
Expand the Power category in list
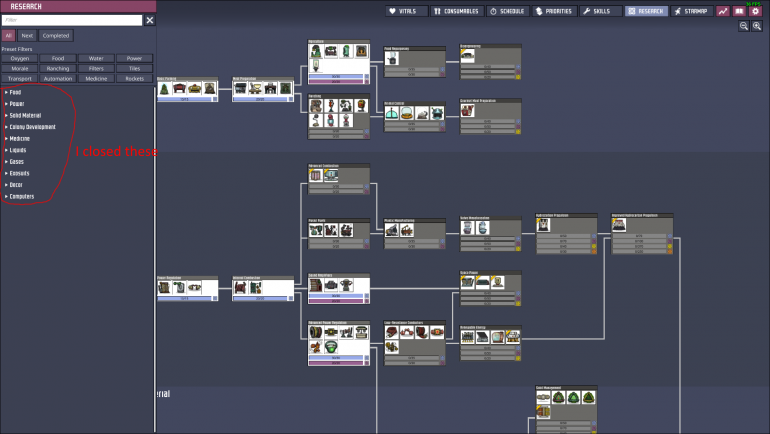point(14,104)
